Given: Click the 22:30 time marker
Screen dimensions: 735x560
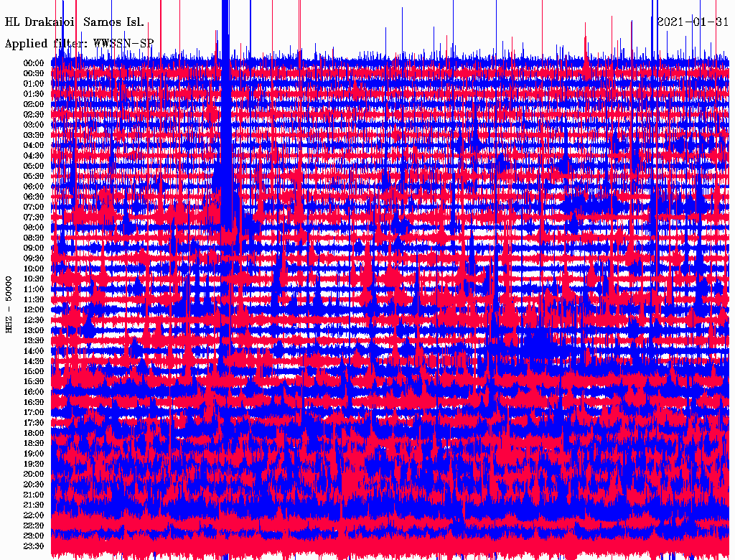Looking at the screenshot, I should pos(34,526).
